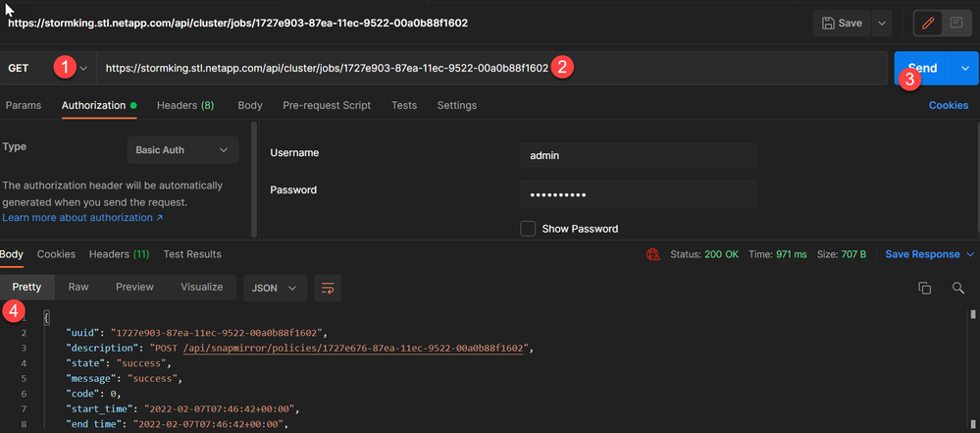Screen dimensions: 980x433
Task: Click the pencil edit icon
Action: pos(928,22)
